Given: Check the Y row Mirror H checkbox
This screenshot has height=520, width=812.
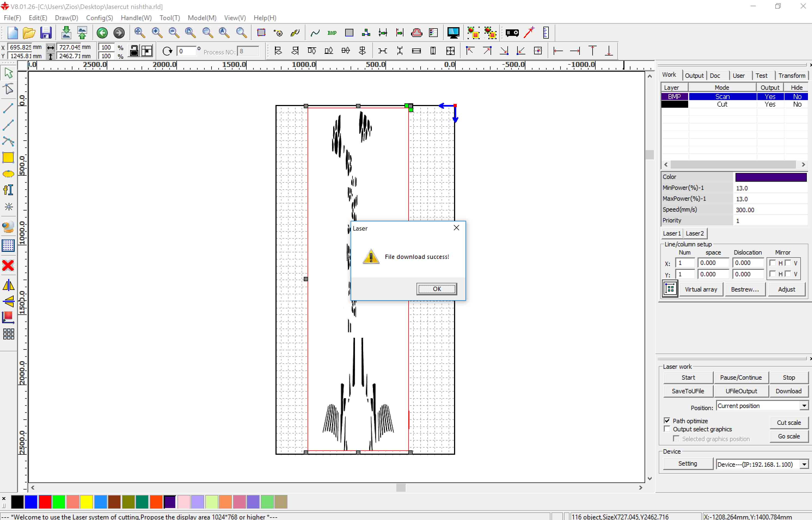Looking at the screenshot, I should [773, 274].
